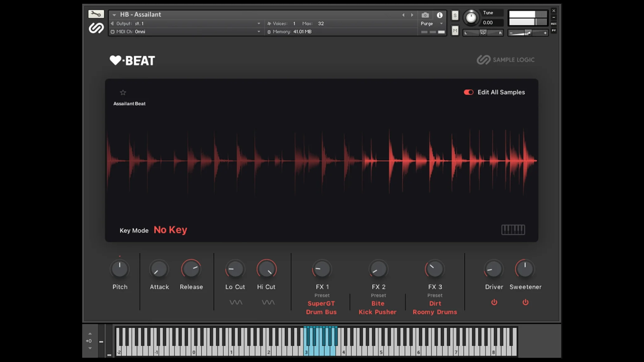The width and height of the screenshot is (644, 362).
Task: Open the Output st. 1 dropdown
Action: tap(258, 23)
